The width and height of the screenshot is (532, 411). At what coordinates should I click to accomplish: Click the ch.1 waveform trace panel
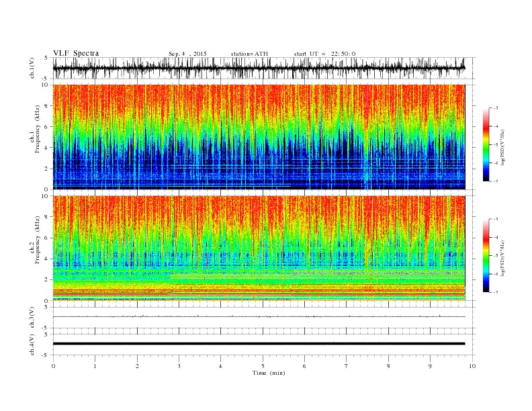(264, 68)
